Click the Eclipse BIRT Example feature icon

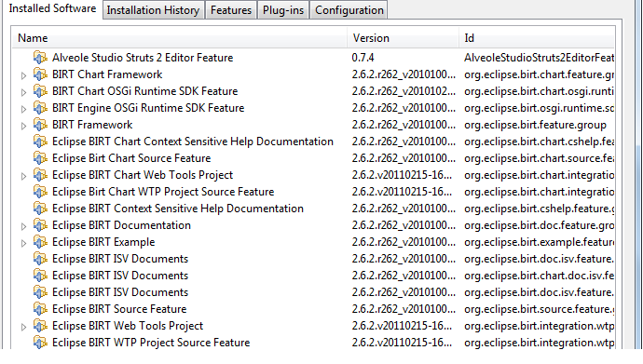(x=40, y=242)
